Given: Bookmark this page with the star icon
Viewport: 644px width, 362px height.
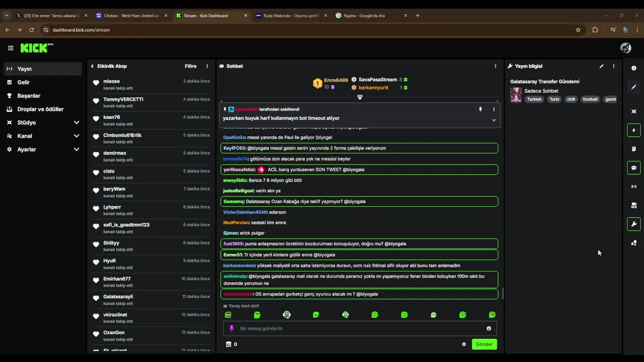Looking at the screenshot, I should tap(578, 30).
